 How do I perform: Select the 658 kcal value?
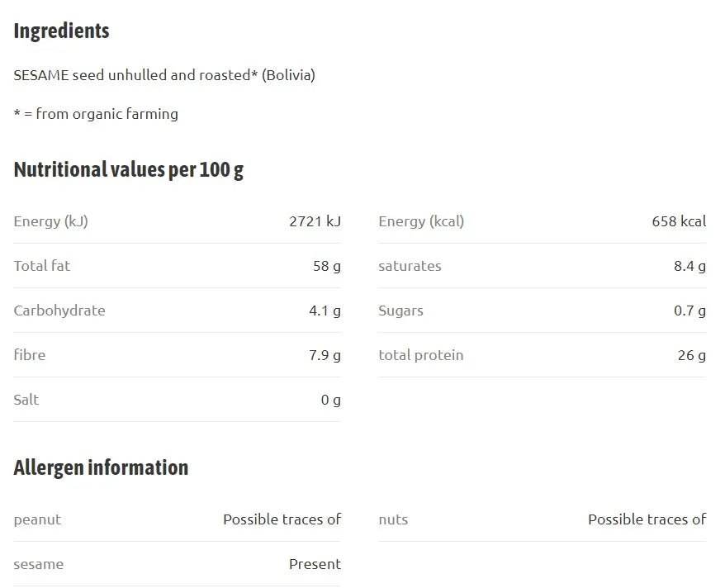(679, 221)
